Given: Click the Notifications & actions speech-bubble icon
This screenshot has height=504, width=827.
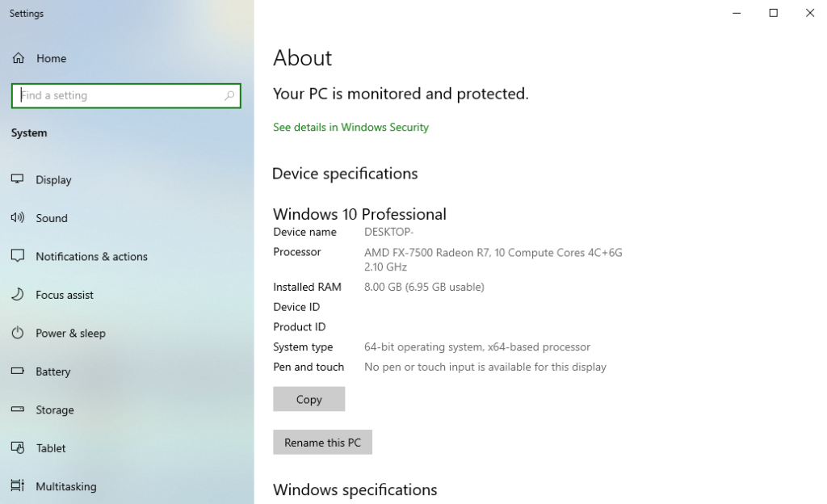Looking at the screenshot, I should (x=17, y=256).
